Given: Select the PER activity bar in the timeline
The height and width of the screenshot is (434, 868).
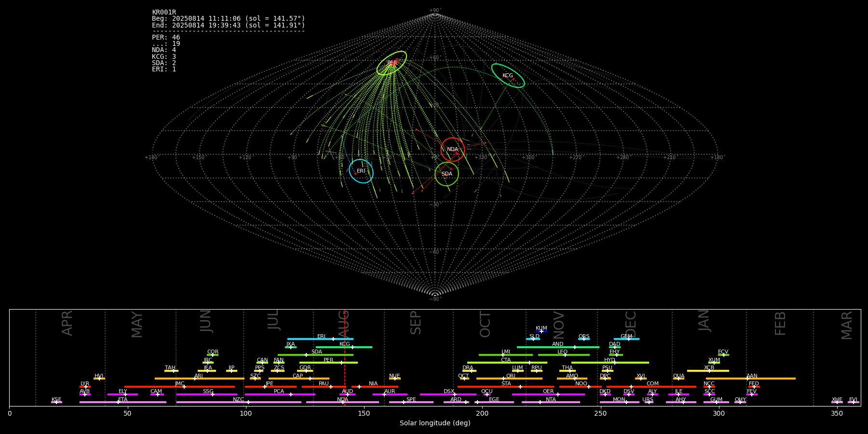Looking at the screenshot, I should click(x=328, y=363).
